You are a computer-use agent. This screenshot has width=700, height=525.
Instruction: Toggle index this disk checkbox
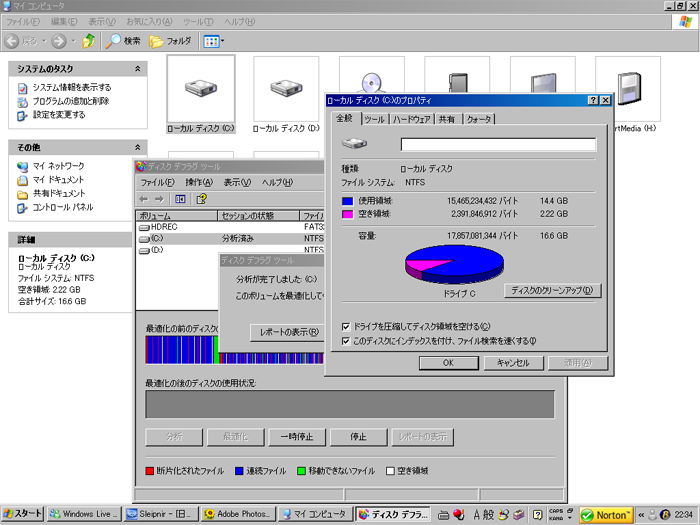point(346,342)
